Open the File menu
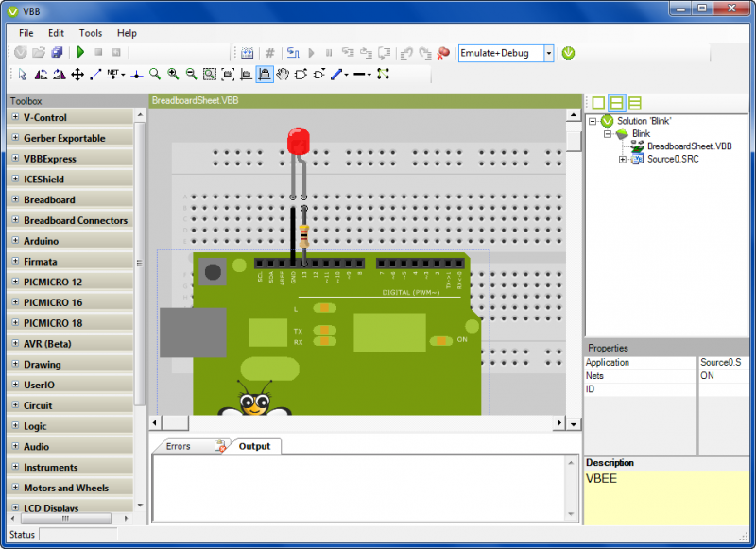Image resolution: width=756 pixels, height=549 pixels. [26, 33]
